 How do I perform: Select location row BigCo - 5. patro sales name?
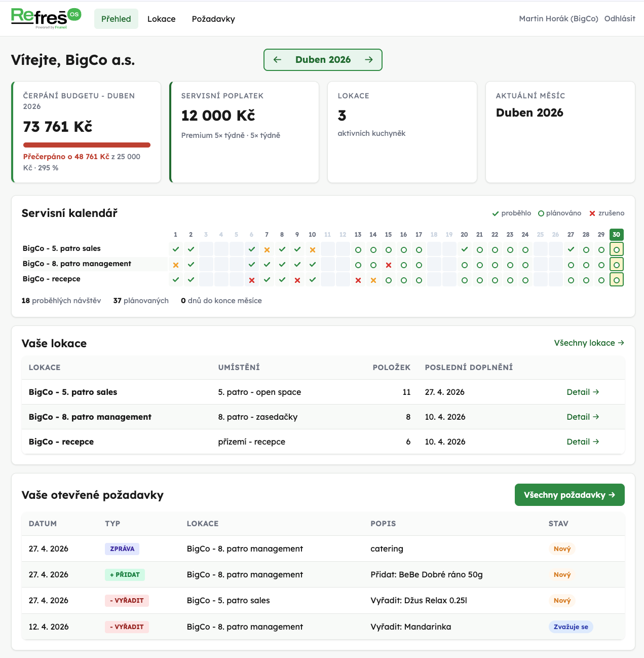73,392
